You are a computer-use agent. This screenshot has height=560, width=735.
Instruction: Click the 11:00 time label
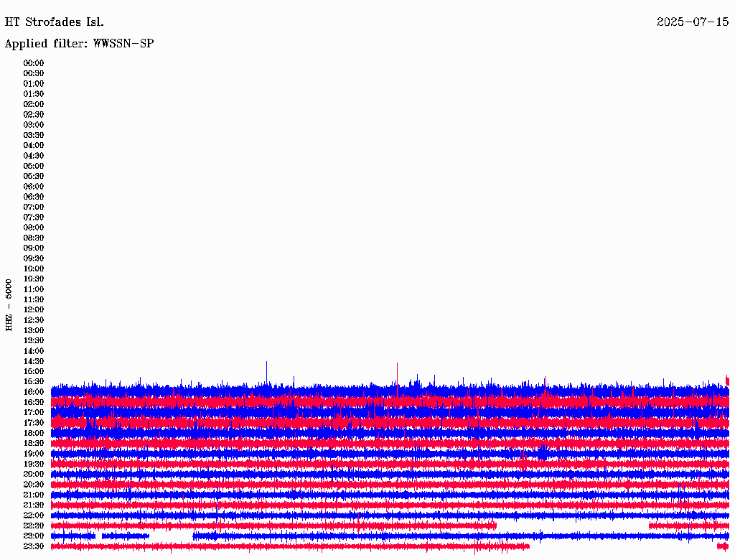click(34, 289)
